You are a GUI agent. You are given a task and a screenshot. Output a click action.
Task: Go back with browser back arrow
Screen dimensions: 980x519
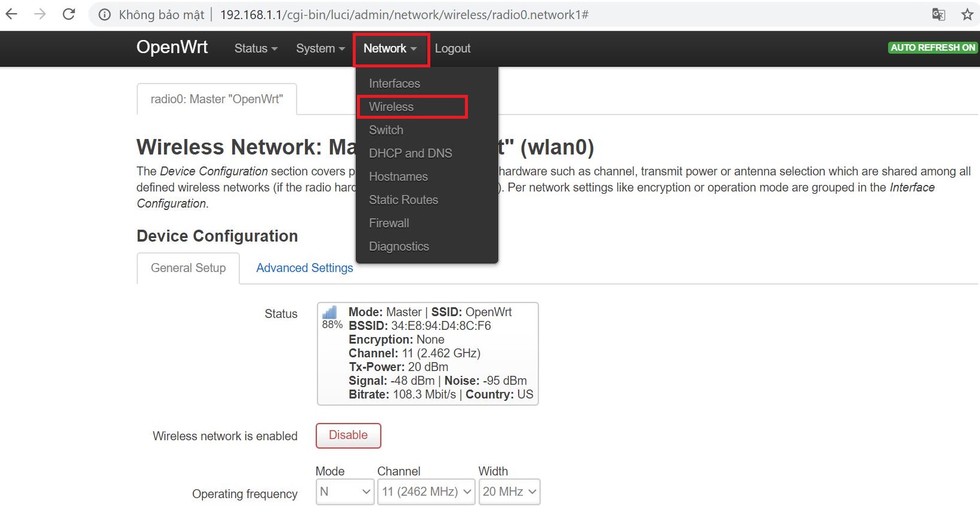click(x=11, y=14)
